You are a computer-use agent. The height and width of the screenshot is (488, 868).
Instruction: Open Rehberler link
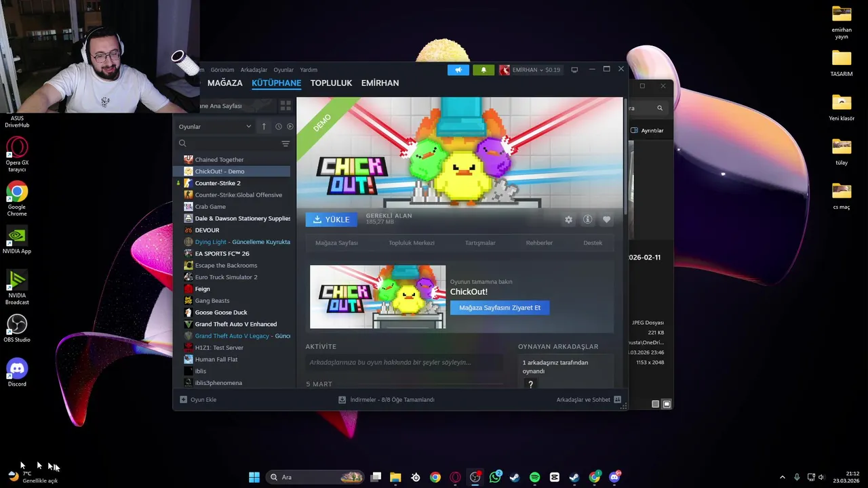[539, 243]
